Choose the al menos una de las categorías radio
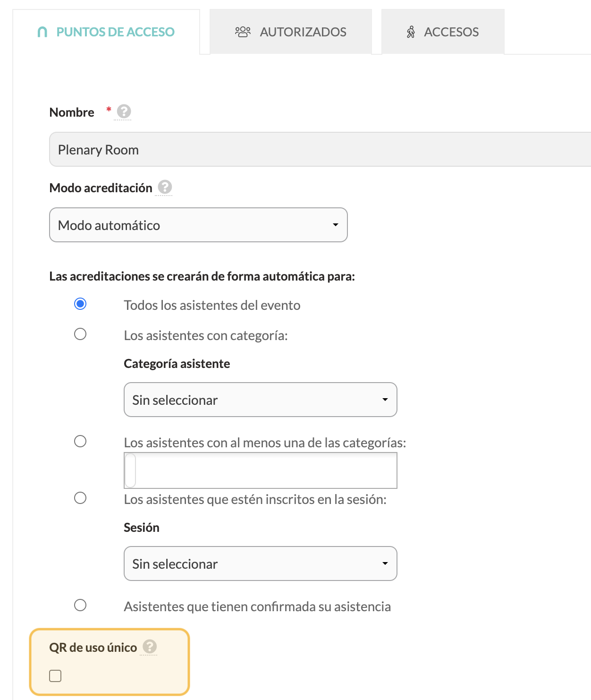 (x=80, y=441)
